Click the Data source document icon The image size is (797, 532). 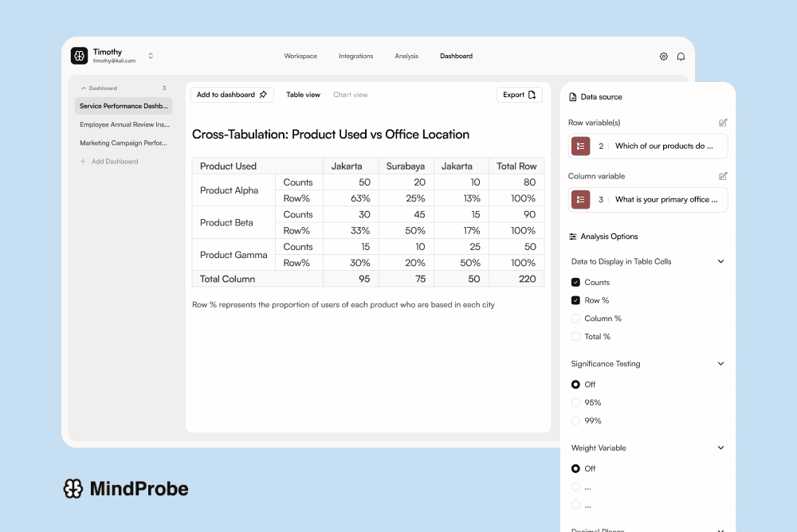pyautogui.click(x=571, y=96)
